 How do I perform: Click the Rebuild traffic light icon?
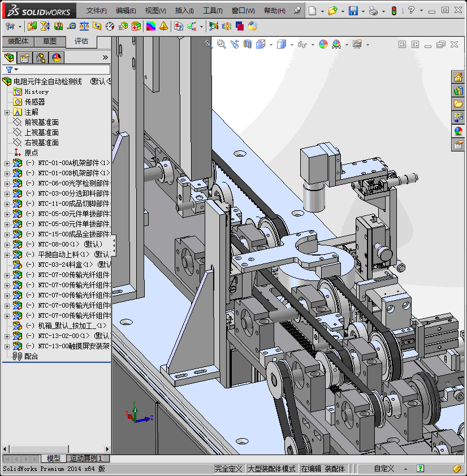394,11
